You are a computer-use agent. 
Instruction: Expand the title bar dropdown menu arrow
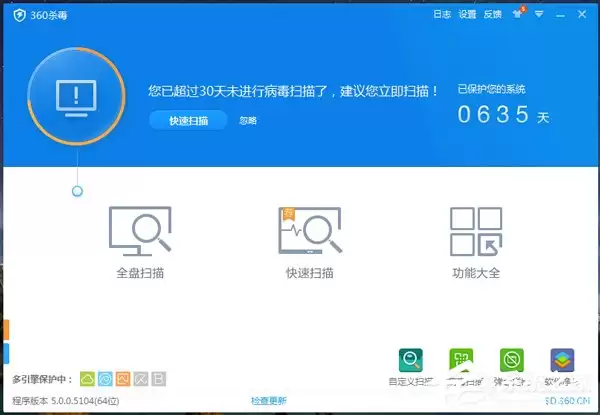[x=540, y=14]
